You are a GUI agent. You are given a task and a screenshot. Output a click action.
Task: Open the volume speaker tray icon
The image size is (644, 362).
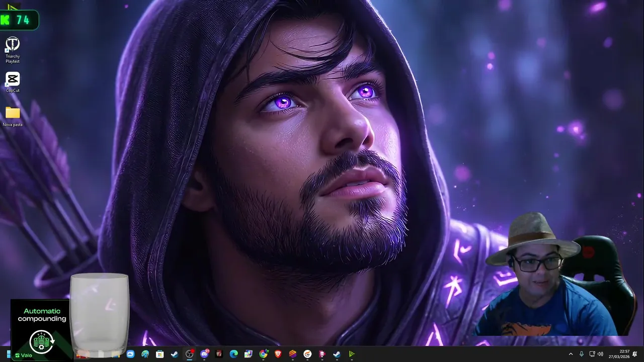600,354
